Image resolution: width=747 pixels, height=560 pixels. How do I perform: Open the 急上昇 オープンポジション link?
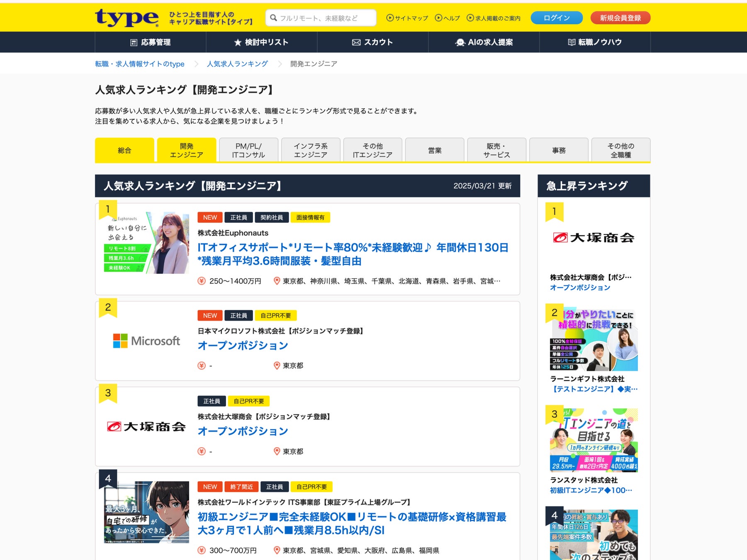580,287
